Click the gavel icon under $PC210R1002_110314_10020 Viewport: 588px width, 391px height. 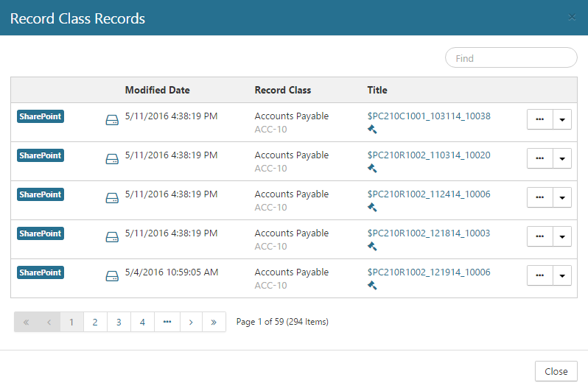372,169
